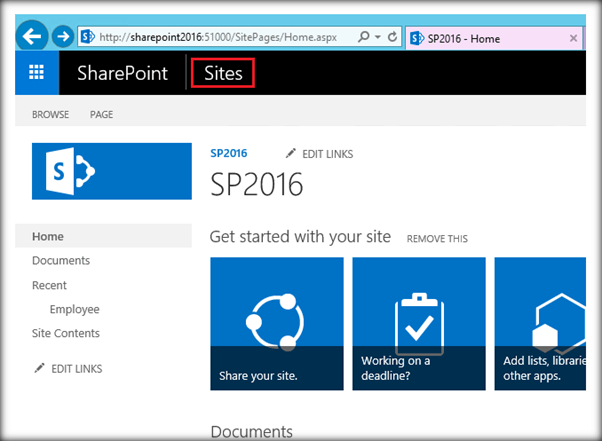602x441 pixels.
Task: Select Home in the left navigation
Action: pyautogui.click(x=104, y=236)
